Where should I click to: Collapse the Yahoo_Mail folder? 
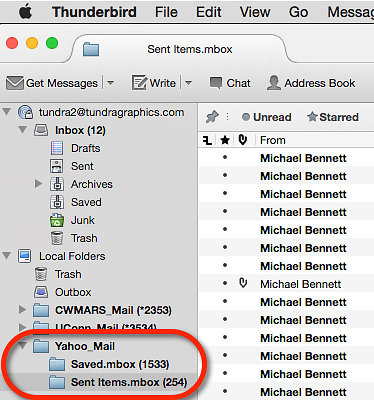[23, 346]
